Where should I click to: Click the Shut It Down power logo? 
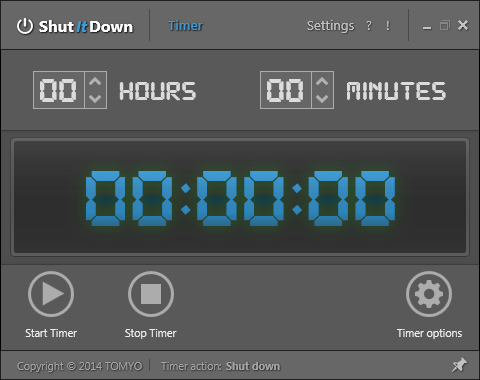pos(25,26)
